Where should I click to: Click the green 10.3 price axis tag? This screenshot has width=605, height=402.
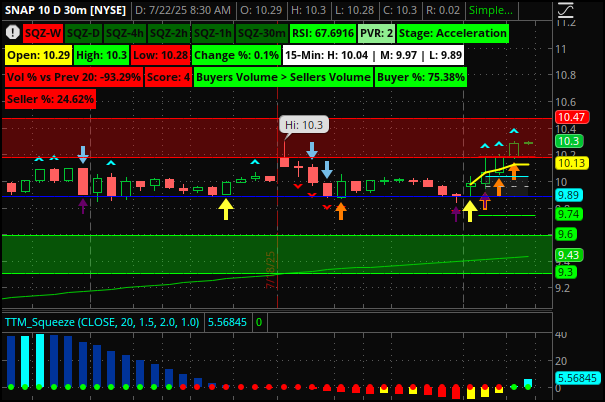point(569,141)
